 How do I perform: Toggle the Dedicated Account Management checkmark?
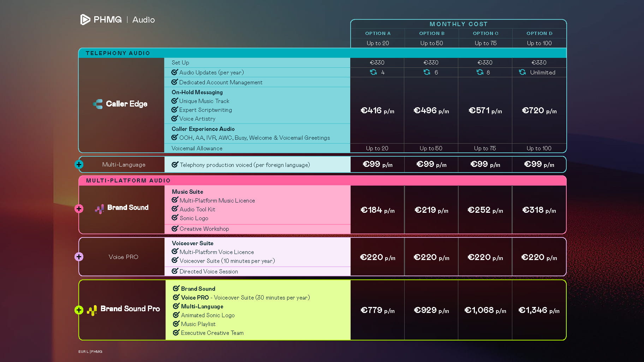pos(175,82)
